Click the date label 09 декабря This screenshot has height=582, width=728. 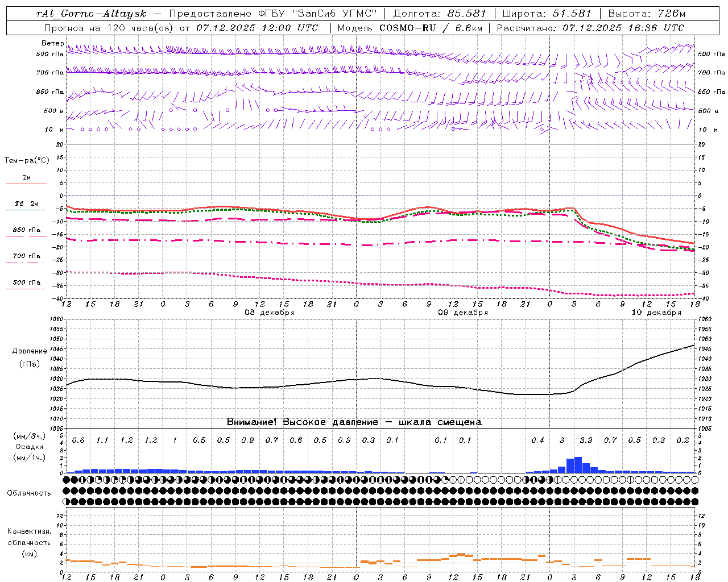(x=463, y=313)
